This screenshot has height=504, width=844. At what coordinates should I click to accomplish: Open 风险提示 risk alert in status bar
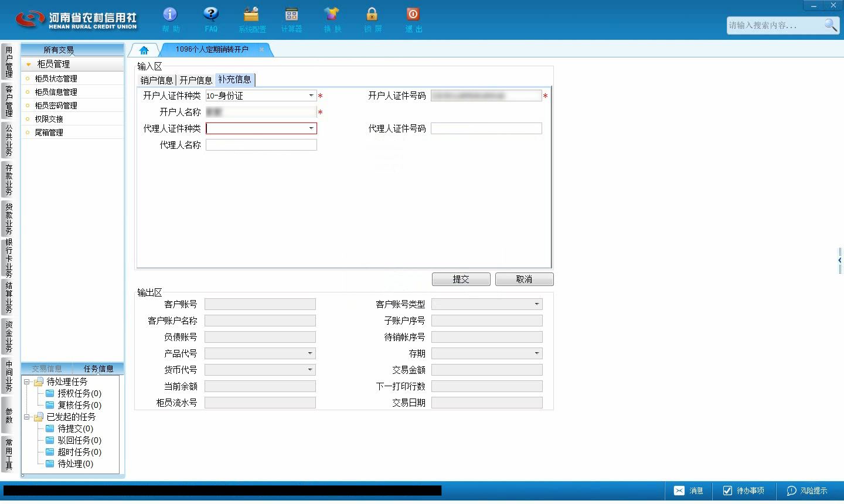tap(807, 491)
